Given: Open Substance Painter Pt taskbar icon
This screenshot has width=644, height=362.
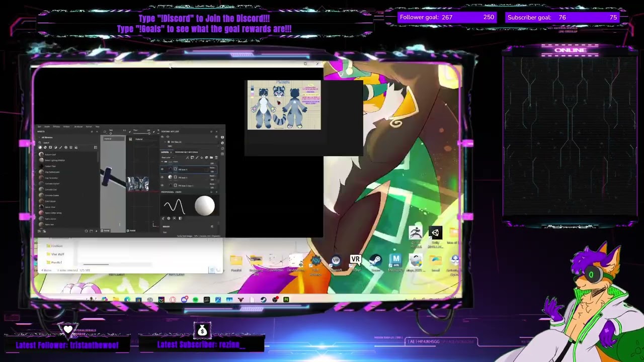Looking at the screenshot, I should click(286, 300).
